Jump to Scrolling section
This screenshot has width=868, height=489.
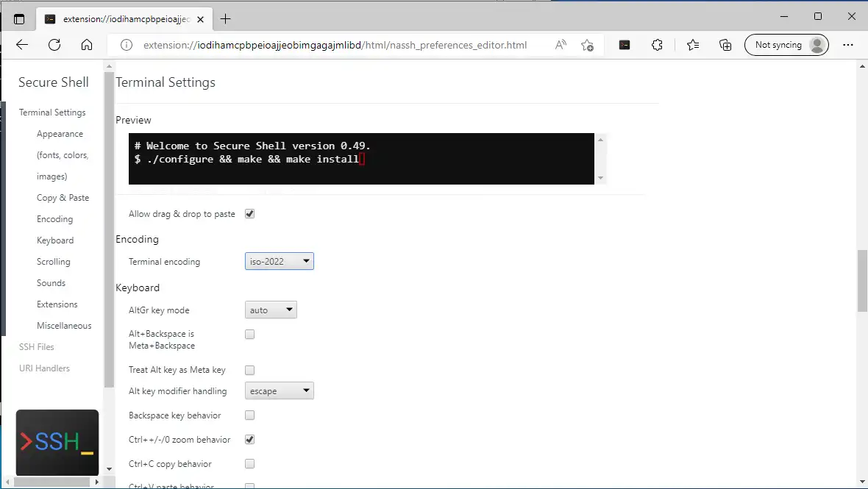53,262
